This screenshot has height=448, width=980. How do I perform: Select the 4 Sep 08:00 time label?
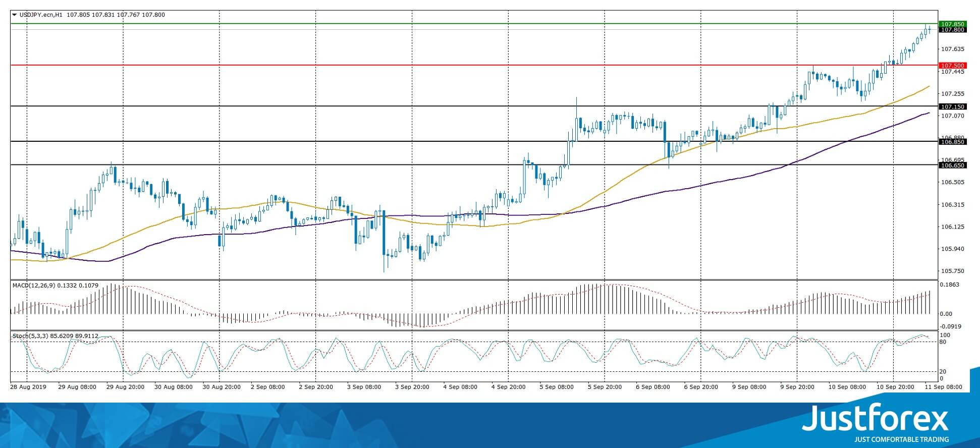point(460,387)
